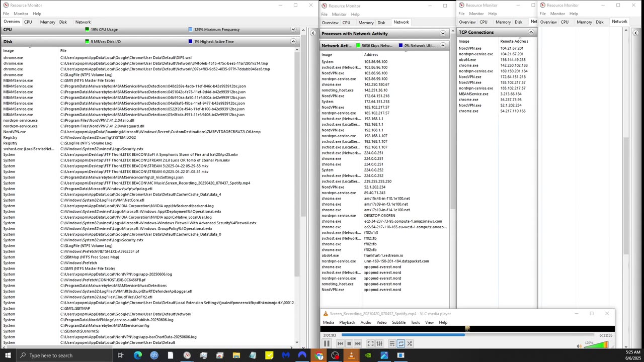Sort TCP Connections by the Image column

point(477,41)
